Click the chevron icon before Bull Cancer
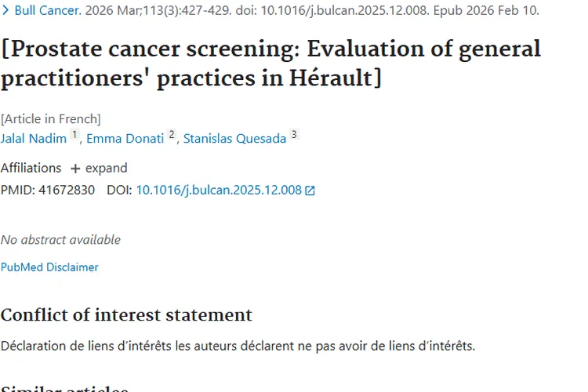 (x=5, y=12)
